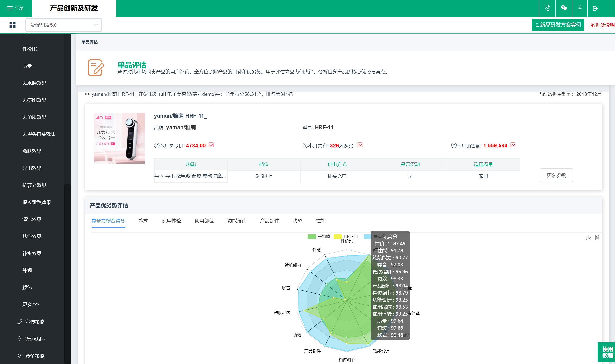This screenshot has height=364, width=615.
Task: Open 宣传策略 in the sidebar
Action: click(x=35, y=322)
